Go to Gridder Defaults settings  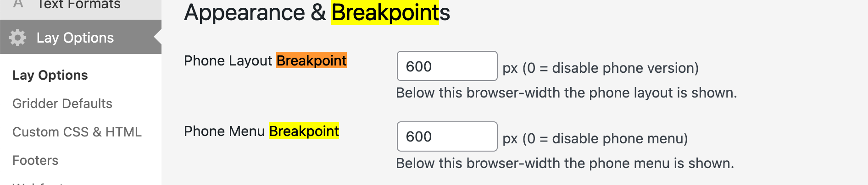[62, 103]
